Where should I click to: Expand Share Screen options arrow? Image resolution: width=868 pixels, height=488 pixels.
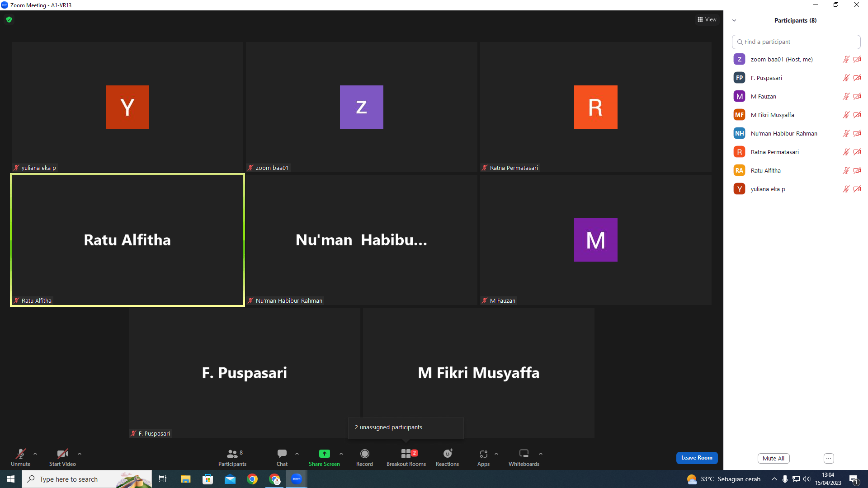(341, 454)
